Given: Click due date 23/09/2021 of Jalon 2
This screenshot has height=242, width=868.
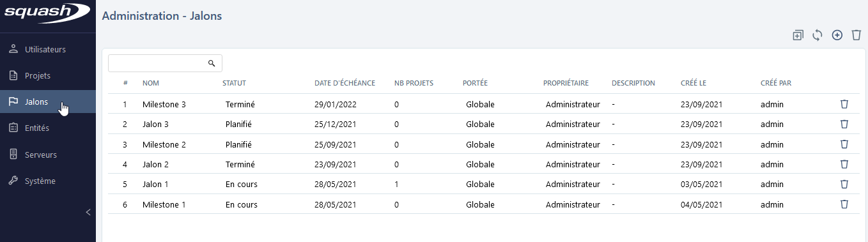Looking at the screenshot, I should point(335,164).
